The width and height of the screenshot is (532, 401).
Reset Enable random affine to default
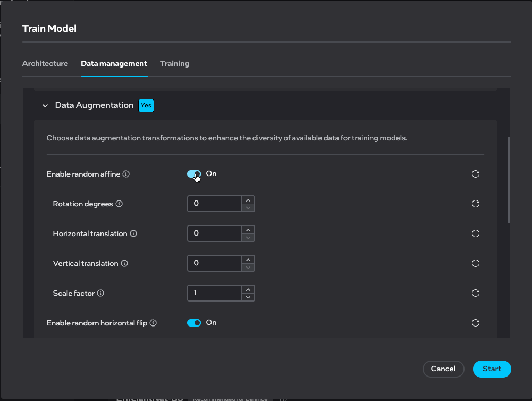pos(476,174)
